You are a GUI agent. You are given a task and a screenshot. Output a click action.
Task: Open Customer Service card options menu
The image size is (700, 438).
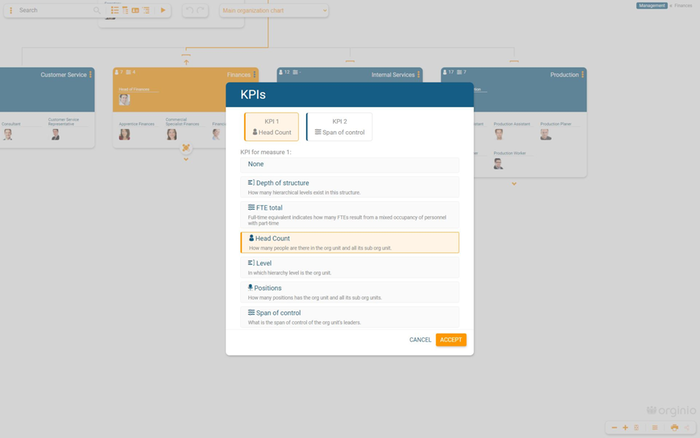tap(91, 75)
